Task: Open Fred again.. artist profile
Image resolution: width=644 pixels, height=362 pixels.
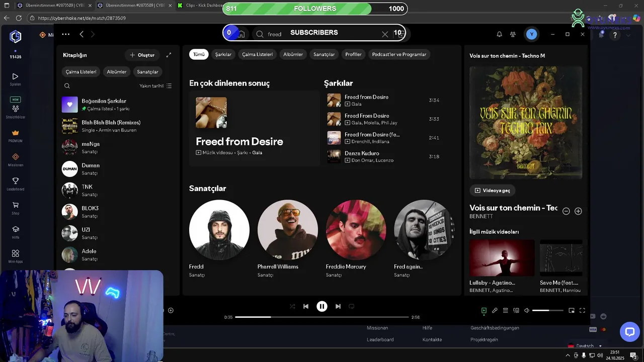Action: pos(424,230)
